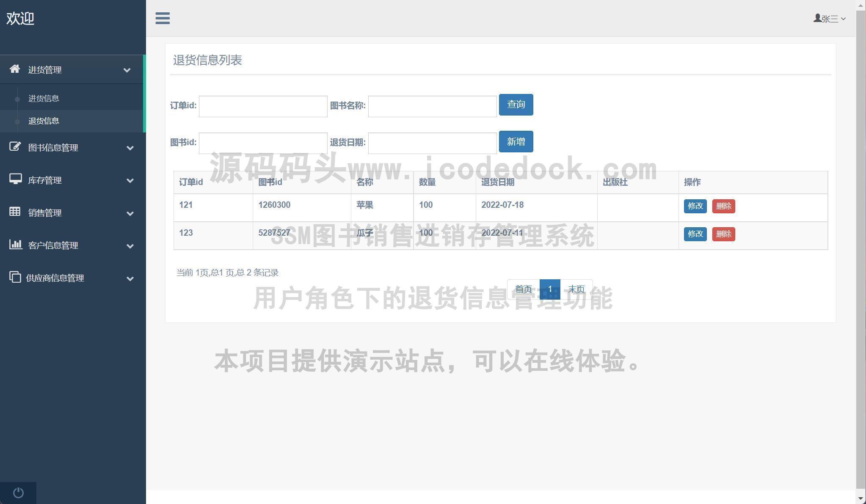Click the power icon at sidebar bottom
Viewport: 866px width, 504px height.
tap(18, 493)
